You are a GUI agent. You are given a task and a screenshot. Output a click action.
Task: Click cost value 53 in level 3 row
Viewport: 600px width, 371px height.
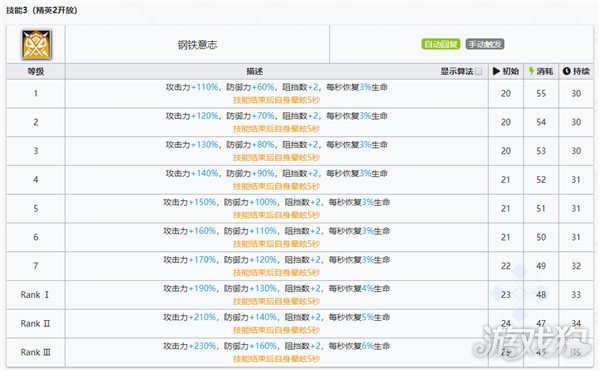point(541,151)
